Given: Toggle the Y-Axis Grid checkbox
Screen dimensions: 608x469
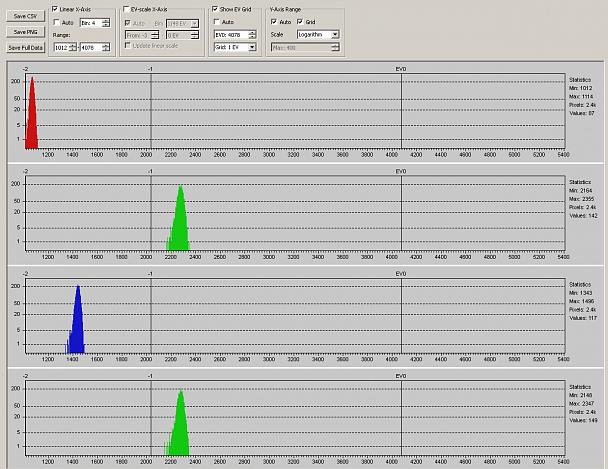Looking at the screenshot, I should [x=300, y=22].
